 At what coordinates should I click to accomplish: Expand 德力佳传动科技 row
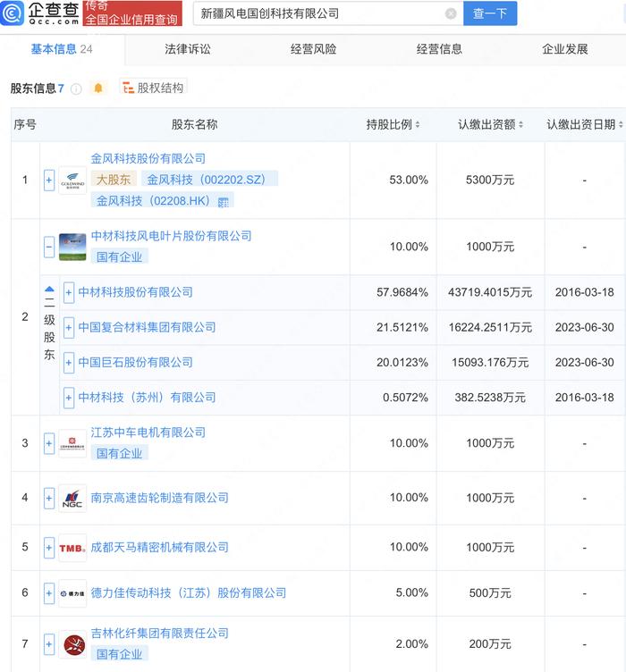[x=49, y=593]
